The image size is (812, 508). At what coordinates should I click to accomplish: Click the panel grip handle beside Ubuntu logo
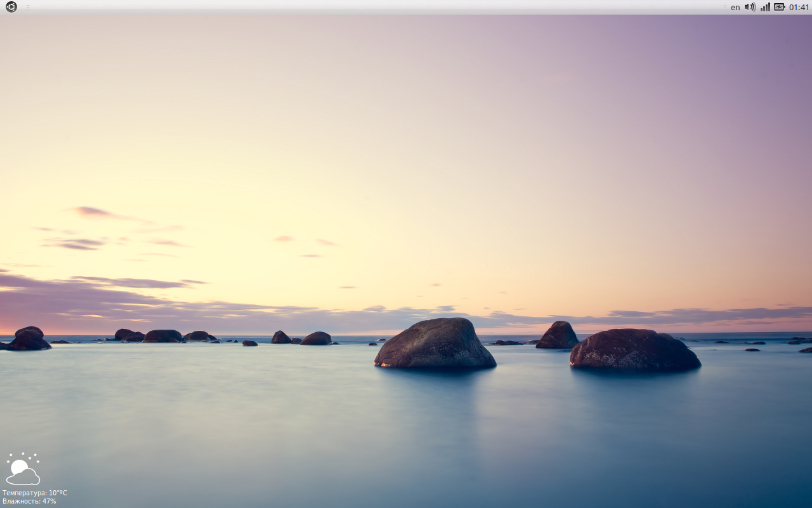(28, 7)
